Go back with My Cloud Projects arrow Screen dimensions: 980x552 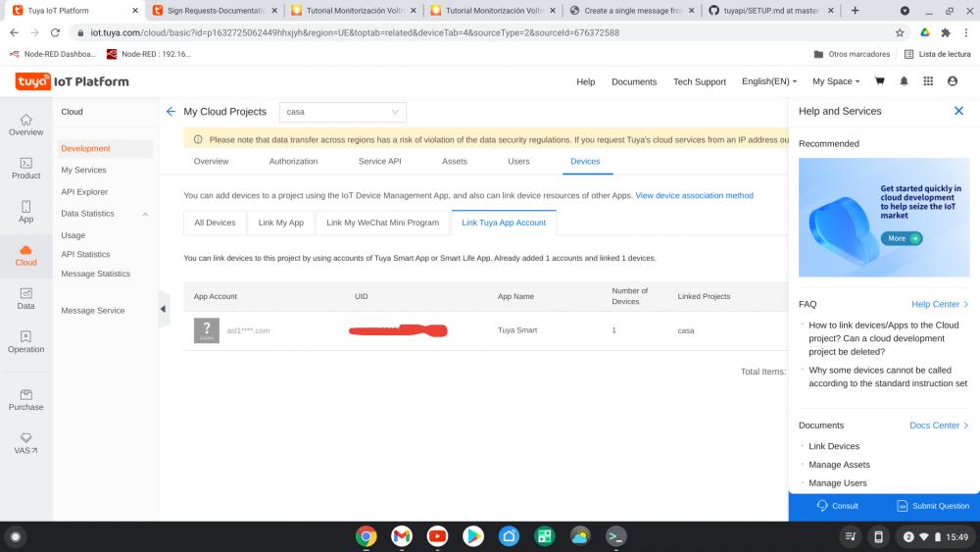[x=171, y=111]
